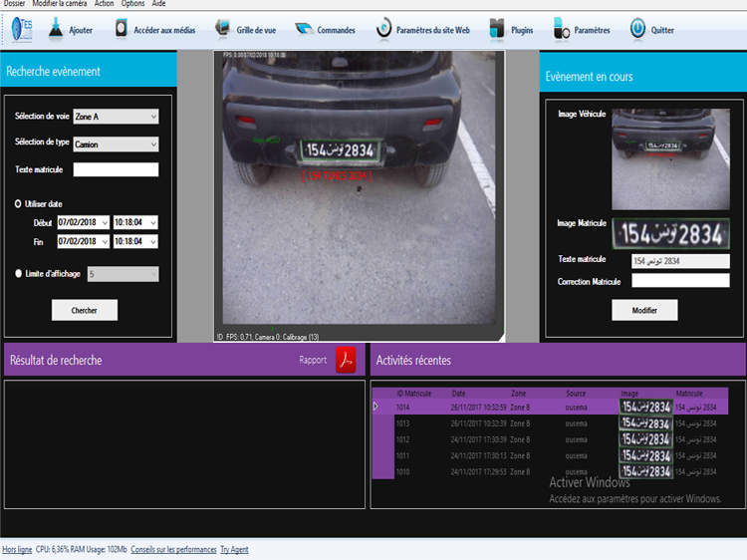Click the Correction Matricule input field
The height and width of the screenshot is (560, 747).
pos(680,281)
